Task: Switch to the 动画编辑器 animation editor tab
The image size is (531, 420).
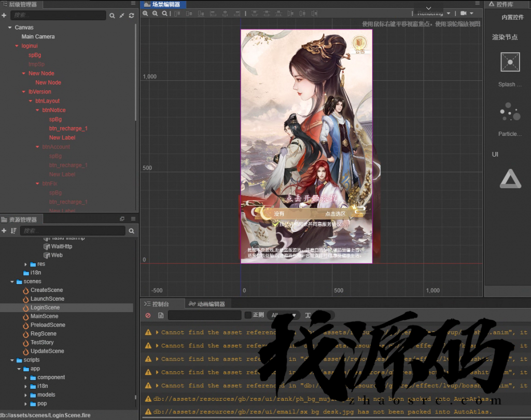Action: point(207,304)
